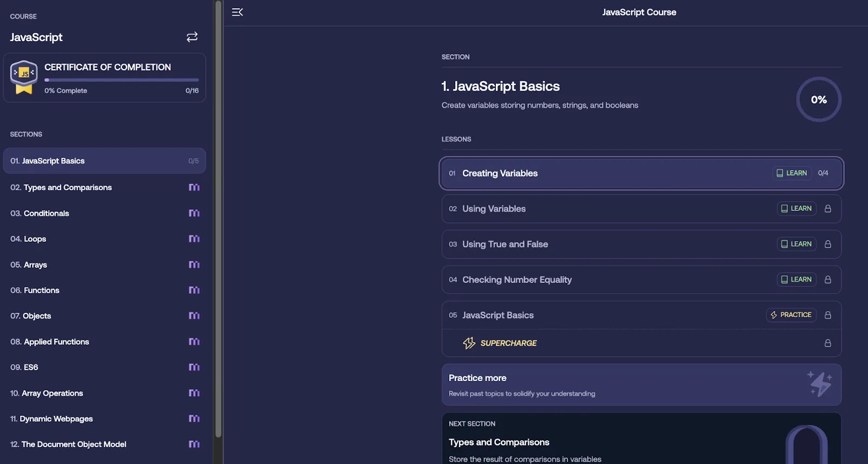868x464 pixels.
Task: Open section 04. Loops
Action: pyautogui.click(x=105, y=239)
